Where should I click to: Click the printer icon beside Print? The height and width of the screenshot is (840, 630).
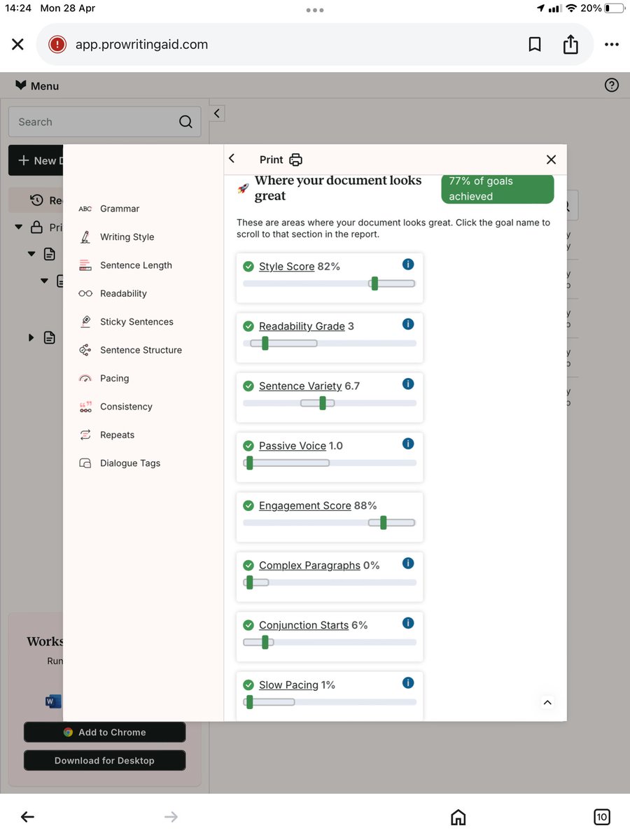click(x=296, y=160)
